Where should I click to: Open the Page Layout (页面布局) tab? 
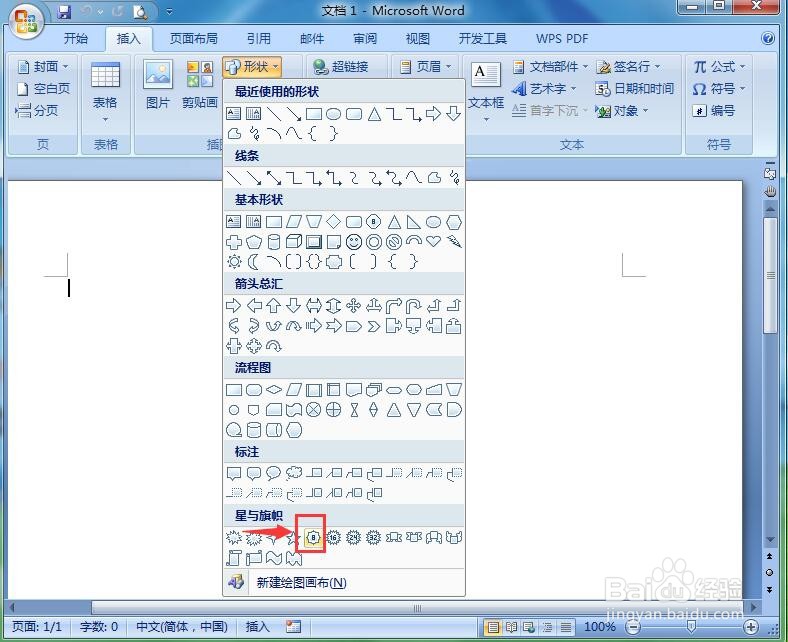(x=193, y=38)
